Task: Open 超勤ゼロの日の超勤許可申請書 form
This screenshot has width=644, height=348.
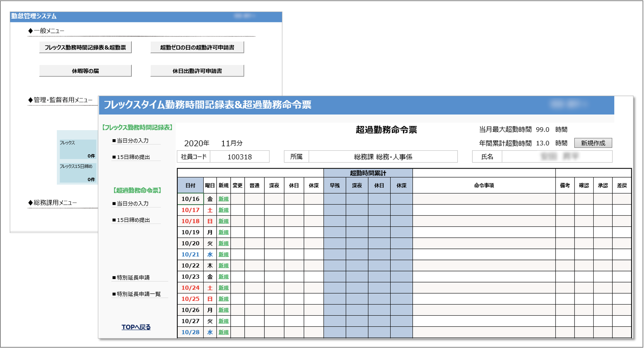Action: [197, 47]
